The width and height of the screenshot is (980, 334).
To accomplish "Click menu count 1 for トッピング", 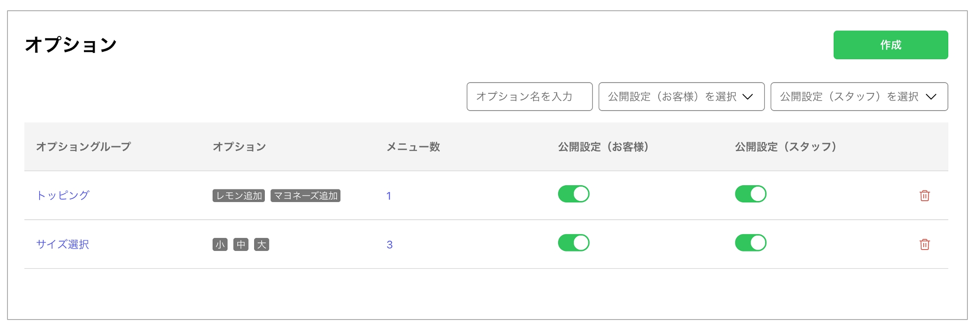I will pos(388,196).
